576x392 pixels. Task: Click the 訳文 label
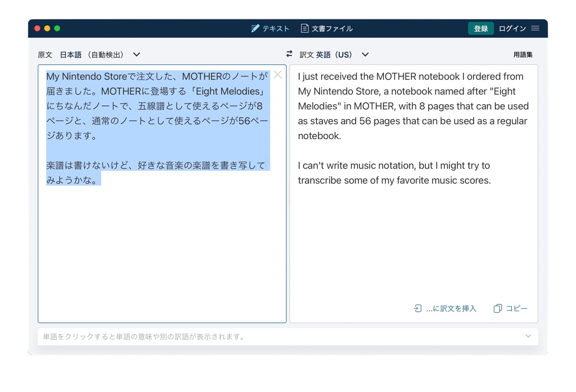click(307, 55)
